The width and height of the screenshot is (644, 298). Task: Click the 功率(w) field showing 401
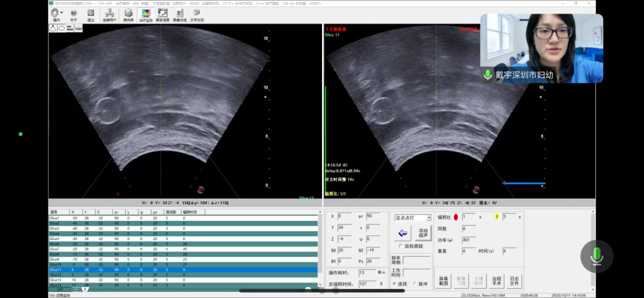tap(469, 240)
